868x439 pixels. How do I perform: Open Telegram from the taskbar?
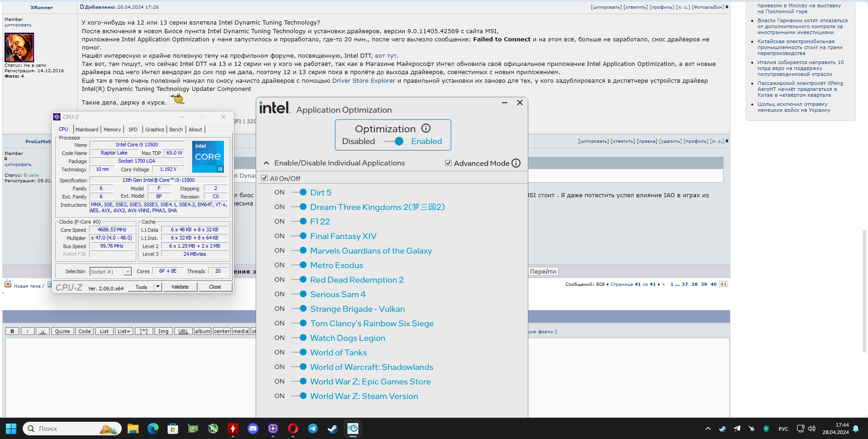coord(313,429)
